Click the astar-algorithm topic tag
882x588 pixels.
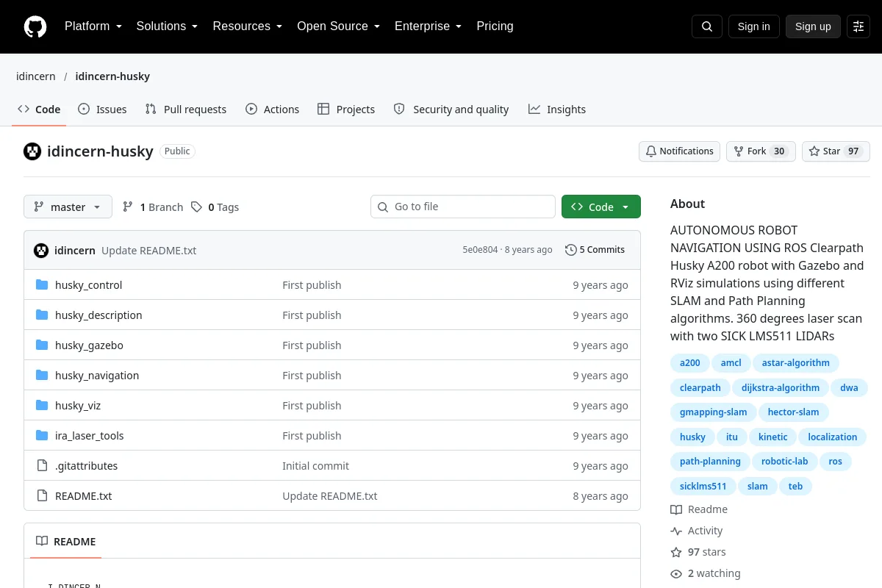[796, 362]
